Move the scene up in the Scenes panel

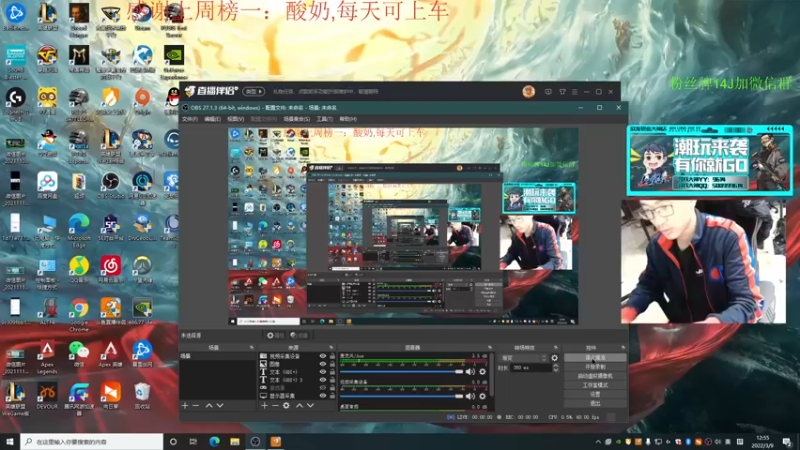(x=209, y=406)
